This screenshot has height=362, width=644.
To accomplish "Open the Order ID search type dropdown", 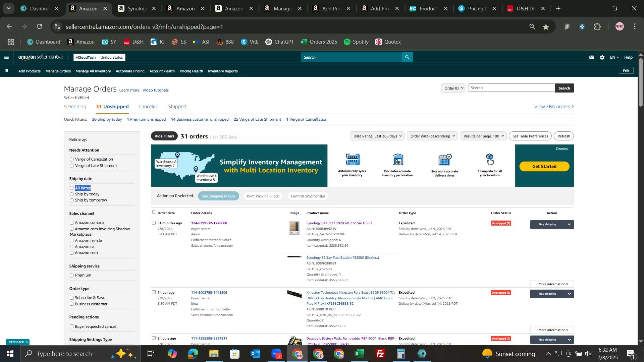I will pyautogui.click(x=453, y=88).
